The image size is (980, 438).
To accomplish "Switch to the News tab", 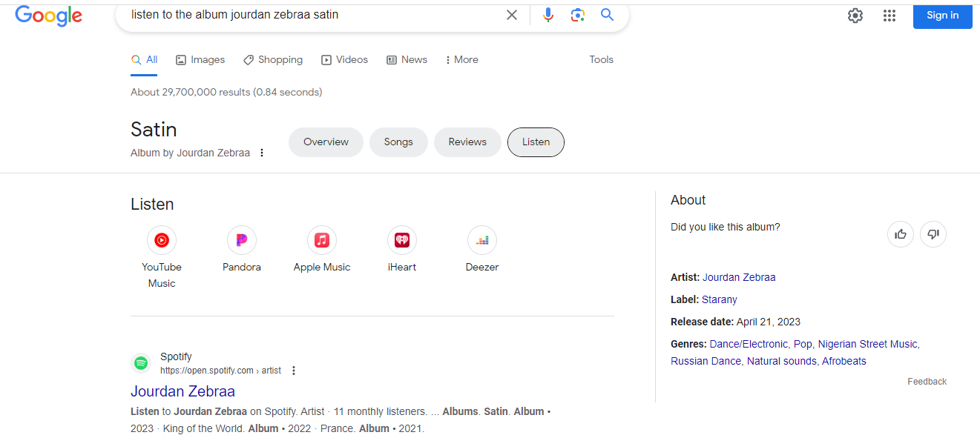I will pyautogui.click(x=407, y=60).
